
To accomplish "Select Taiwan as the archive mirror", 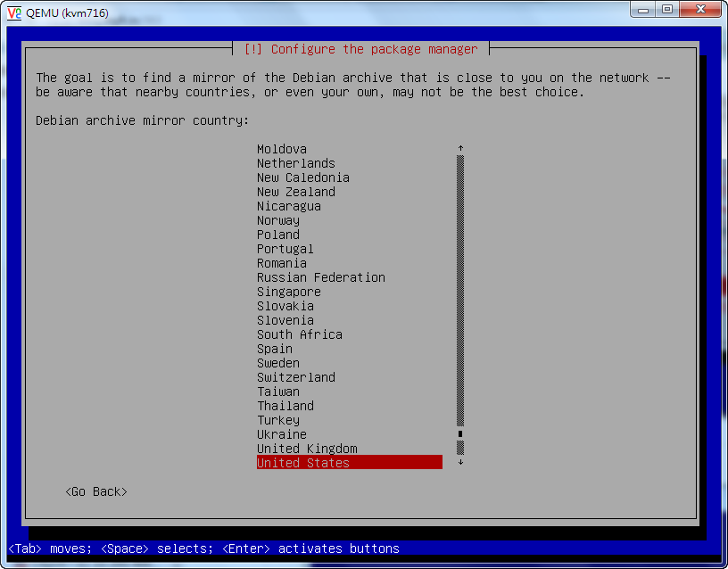I will (x=278, y=392).
